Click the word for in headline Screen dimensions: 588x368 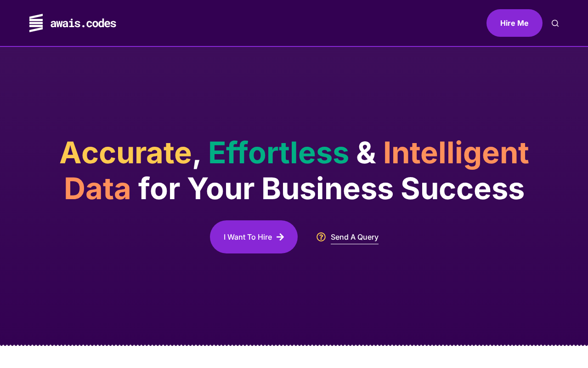click(x=159, y=189)
